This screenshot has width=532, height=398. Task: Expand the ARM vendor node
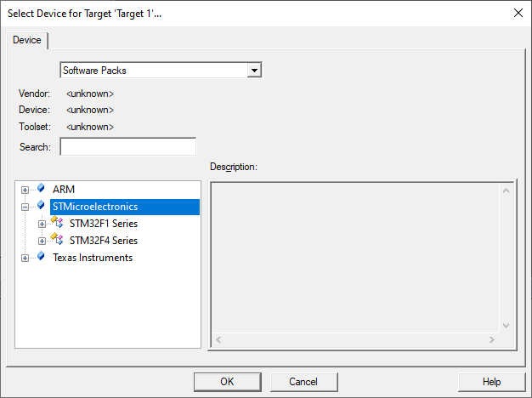click(25, 190)
